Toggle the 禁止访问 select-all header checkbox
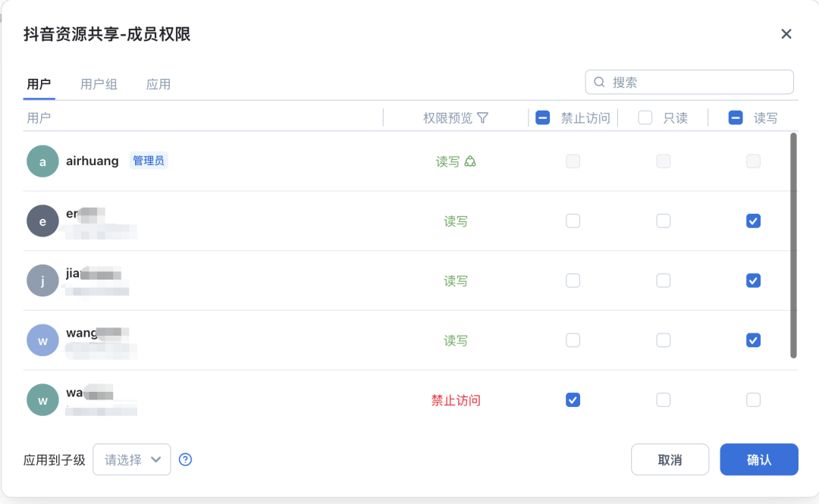Screen dimensions: 819x504 click(x=542, y=117)
